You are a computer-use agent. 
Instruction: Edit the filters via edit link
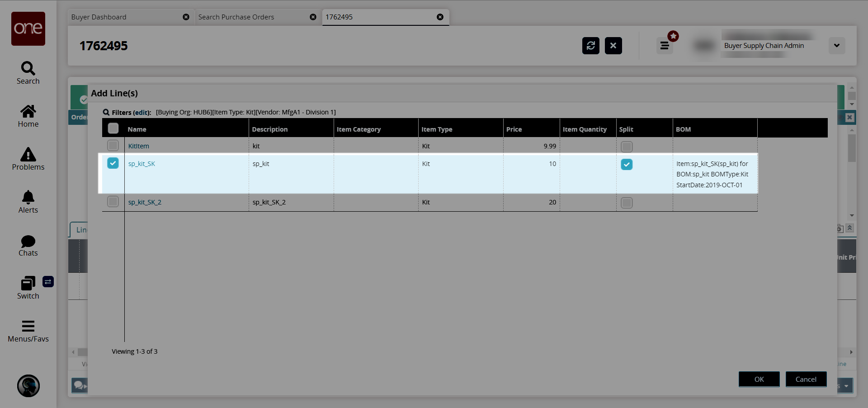[142, 112]
